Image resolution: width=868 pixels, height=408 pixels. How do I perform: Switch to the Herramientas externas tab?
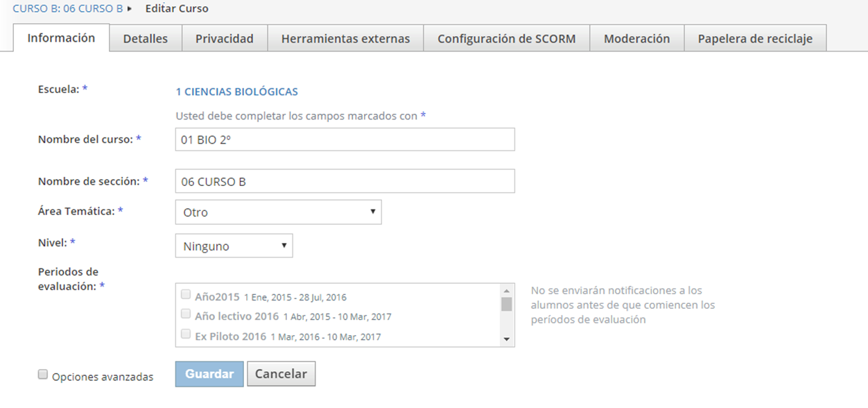[x=345, y=38]
